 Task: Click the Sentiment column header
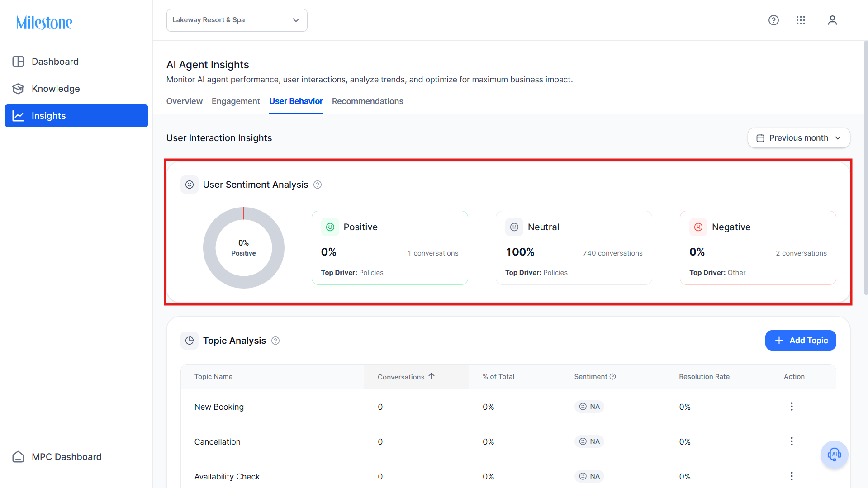(591, 377)
